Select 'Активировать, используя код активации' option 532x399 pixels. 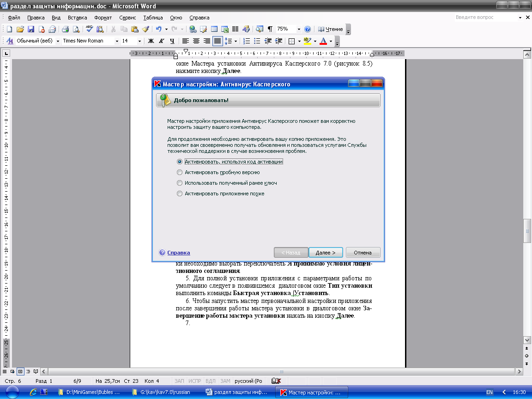tap(180, 162)
